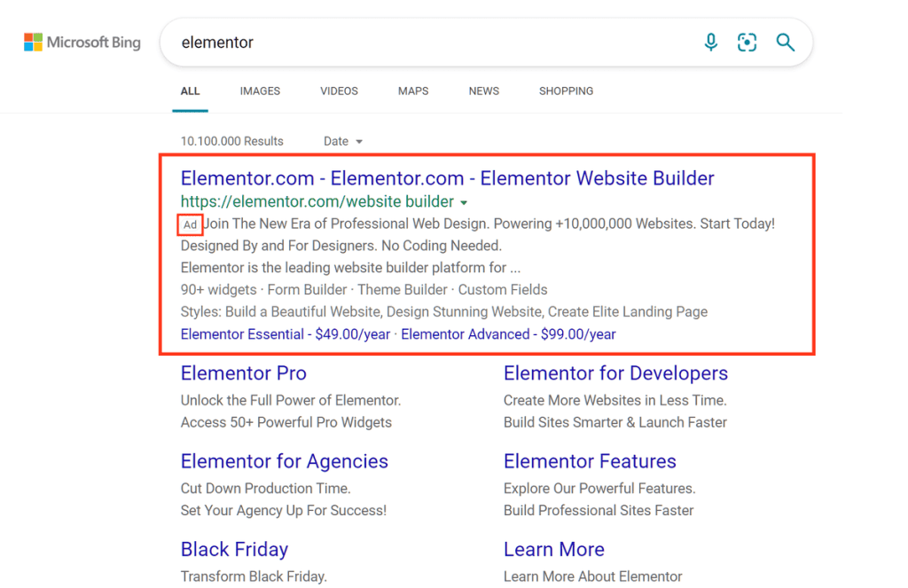
Task: Click 'Transform Black Friday.' text
Action: [x=254, y=576]
